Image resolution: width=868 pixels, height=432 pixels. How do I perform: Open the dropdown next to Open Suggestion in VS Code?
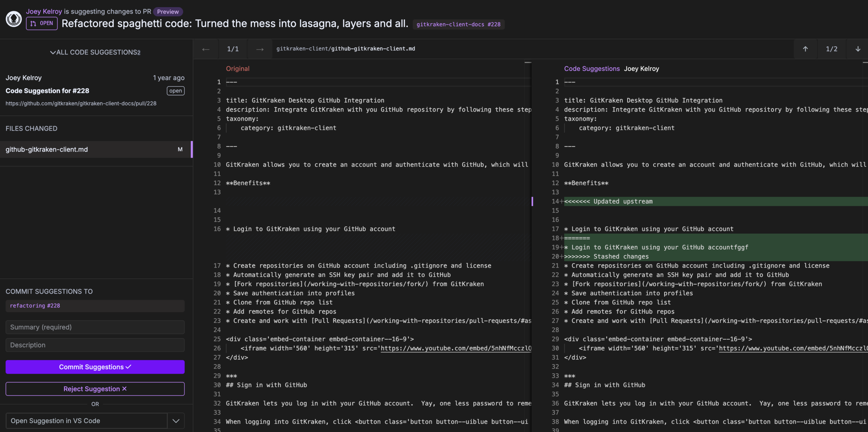176,420
